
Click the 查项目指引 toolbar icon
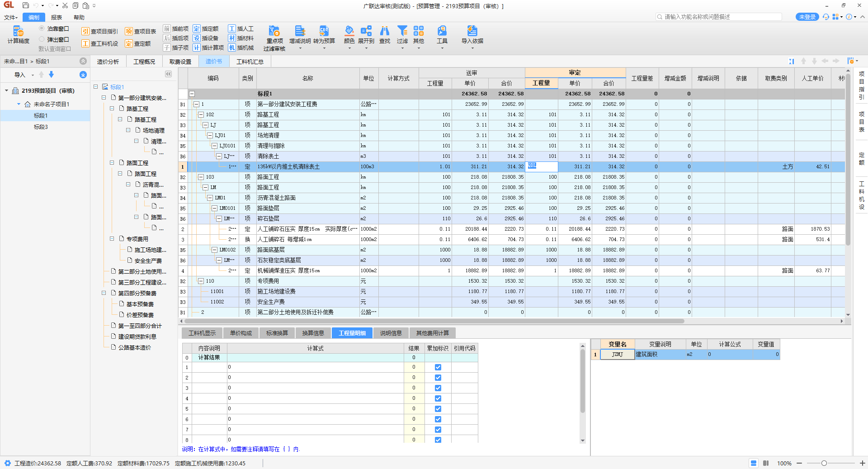coord(99,31)
